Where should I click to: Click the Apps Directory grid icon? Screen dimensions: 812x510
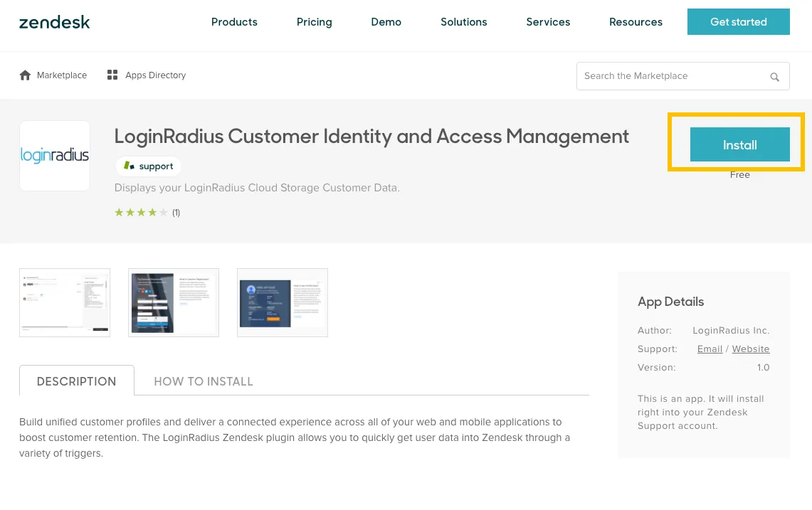click(112, 75)
